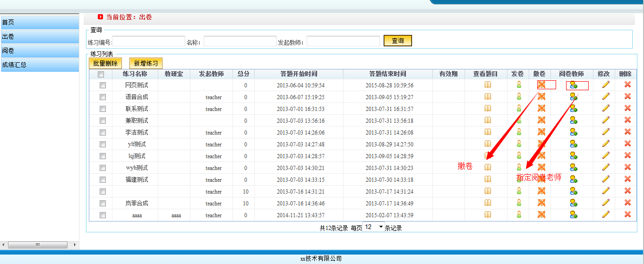Assign grading teacher for wyh测试
644x264 pixels.
pyautogui.click(x=574, y=167)
